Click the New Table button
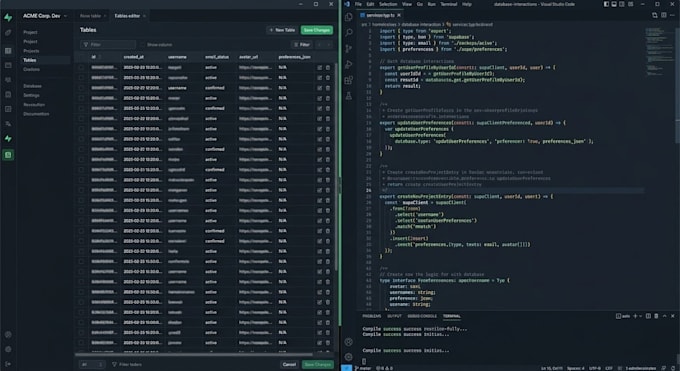 pos(282,30)
